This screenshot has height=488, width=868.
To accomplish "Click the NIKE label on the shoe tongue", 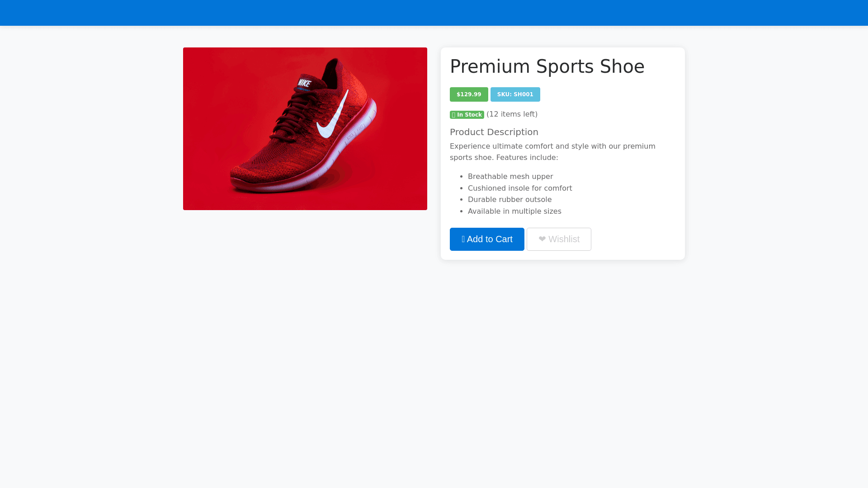I will pyautogui.click(x=304, y=83).
